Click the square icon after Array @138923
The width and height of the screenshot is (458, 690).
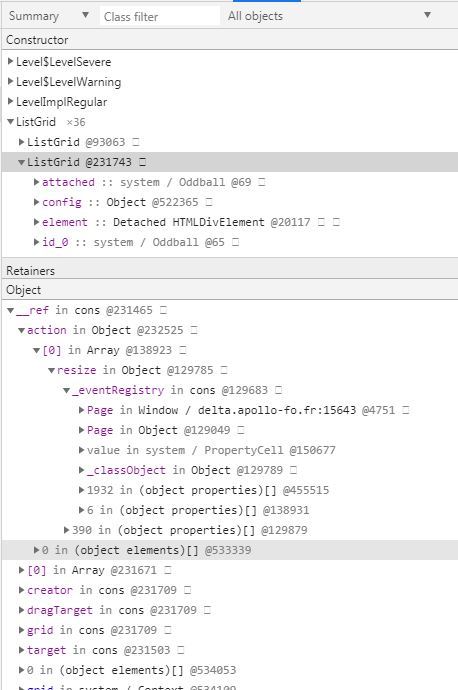click(x=183, y=350)
